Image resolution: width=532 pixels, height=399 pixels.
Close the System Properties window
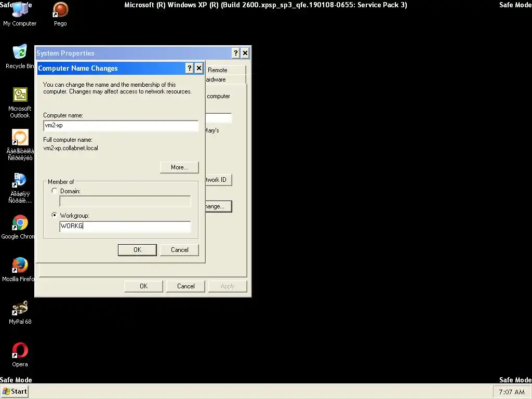[x=245, y=53]
